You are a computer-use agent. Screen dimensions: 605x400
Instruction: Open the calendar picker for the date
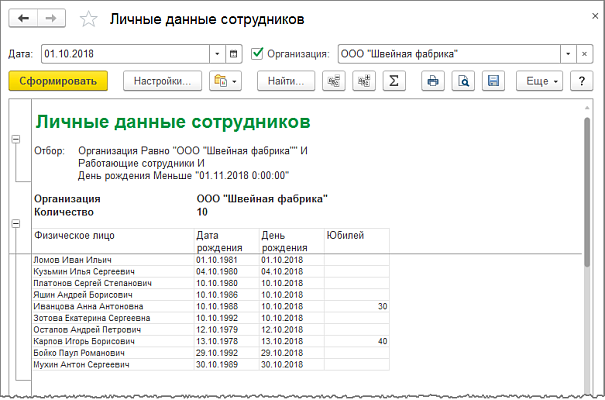pos(234,53)
